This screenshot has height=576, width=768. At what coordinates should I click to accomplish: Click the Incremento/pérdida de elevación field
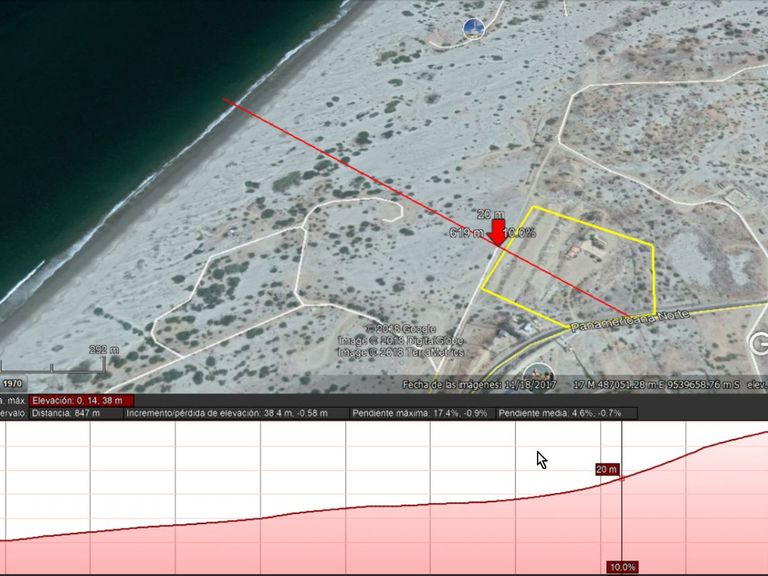[x=218, y=413]
